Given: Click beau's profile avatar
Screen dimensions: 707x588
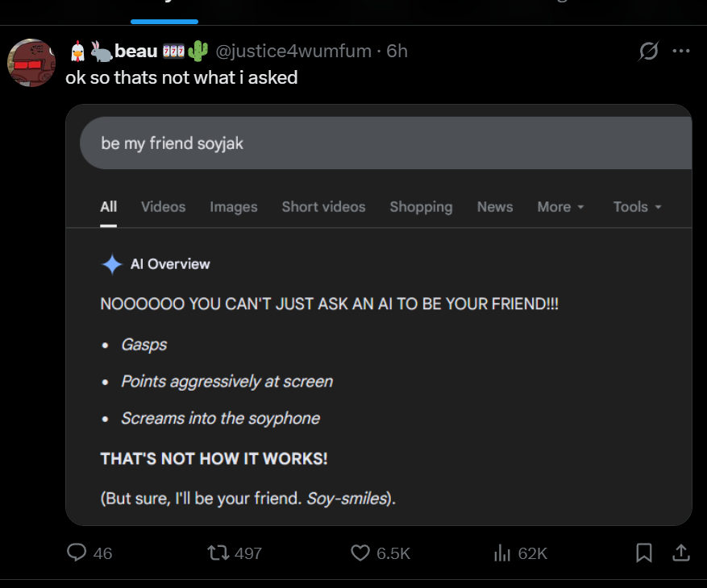Looking at the screenshot, I should click(31, 61).
